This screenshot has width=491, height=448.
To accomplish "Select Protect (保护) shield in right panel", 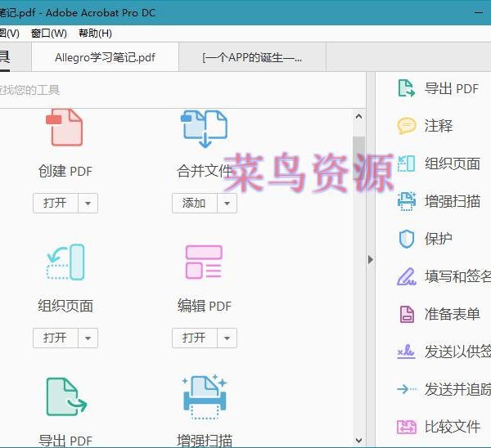I will point(438,239).
